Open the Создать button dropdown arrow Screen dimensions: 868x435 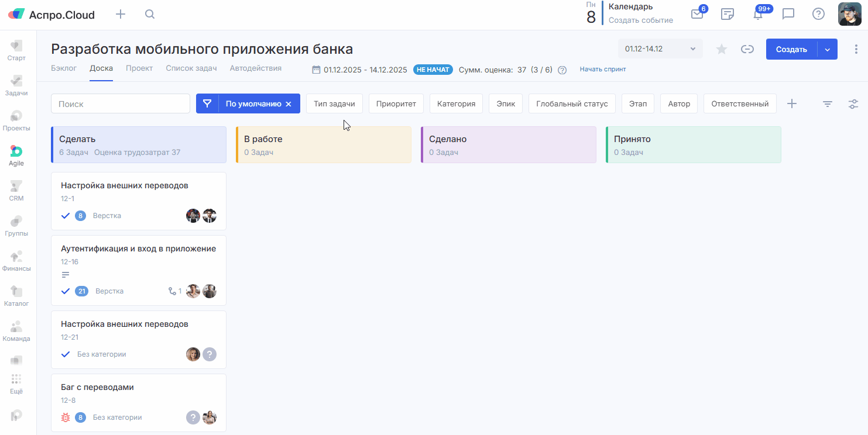click(828, 49)
